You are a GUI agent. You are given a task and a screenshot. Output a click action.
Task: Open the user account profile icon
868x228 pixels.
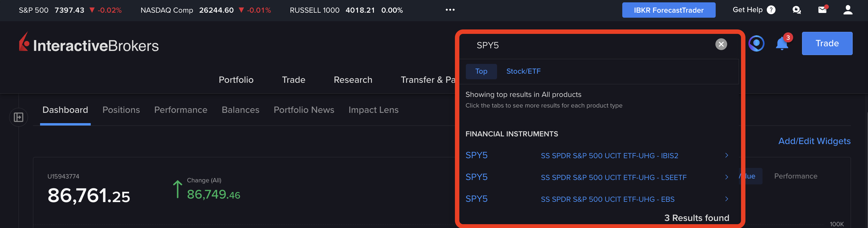coord(848,10)
